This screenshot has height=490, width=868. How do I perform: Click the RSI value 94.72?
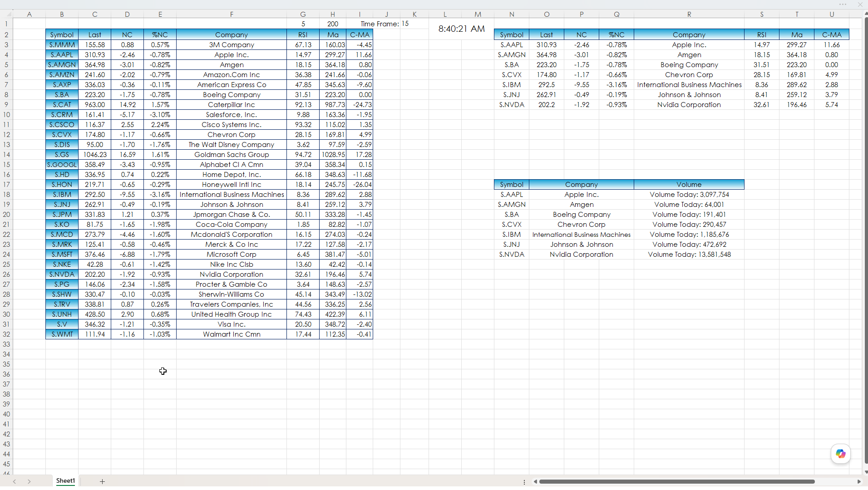[x=303, y=155]
